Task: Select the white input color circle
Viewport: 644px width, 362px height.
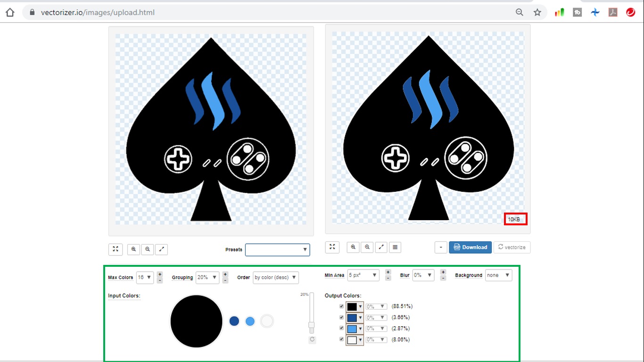Action: click(267, 321)
